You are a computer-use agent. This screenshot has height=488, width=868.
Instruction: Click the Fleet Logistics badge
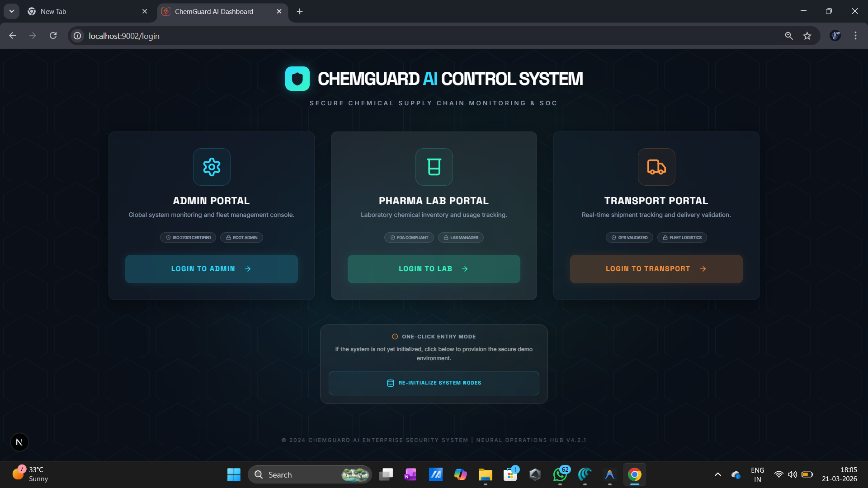(x=682, y=238)
